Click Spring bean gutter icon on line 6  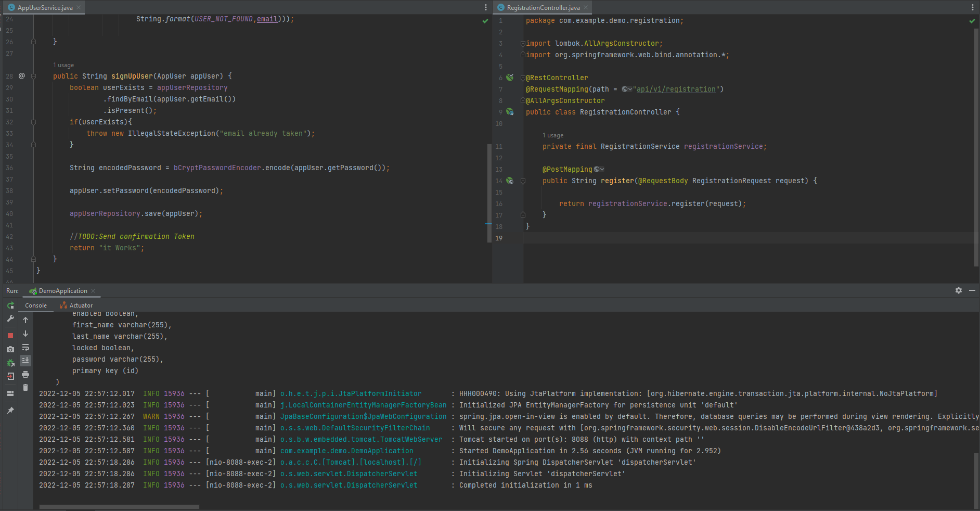click(510, 78)
